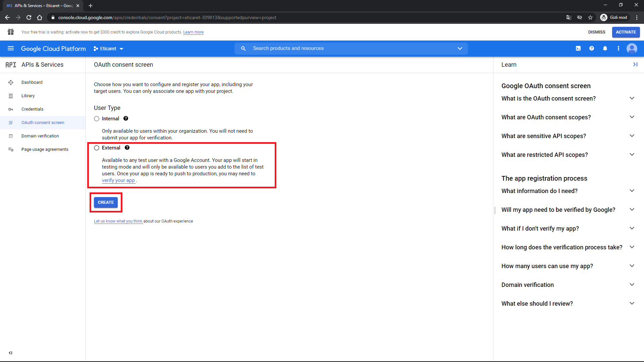Expand 'Will my app need to be verified'
Viewport: 644px width, 362px height.
632,209
